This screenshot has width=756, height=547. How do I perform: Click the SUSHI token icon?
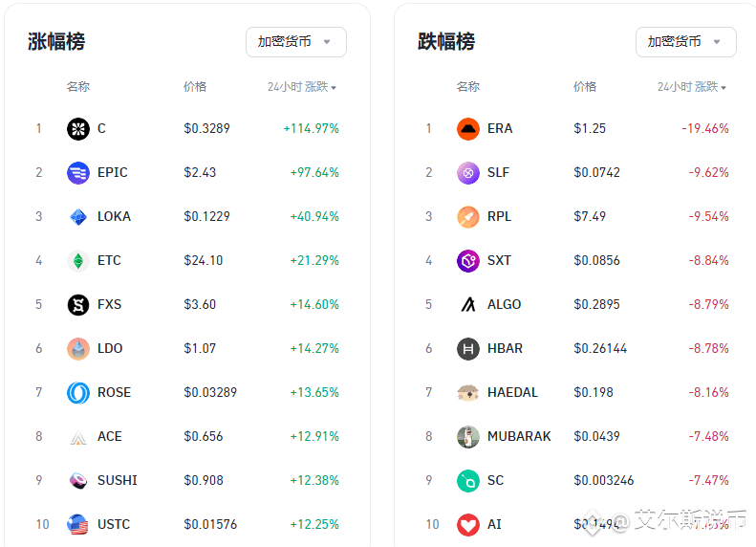click(78, 480)
